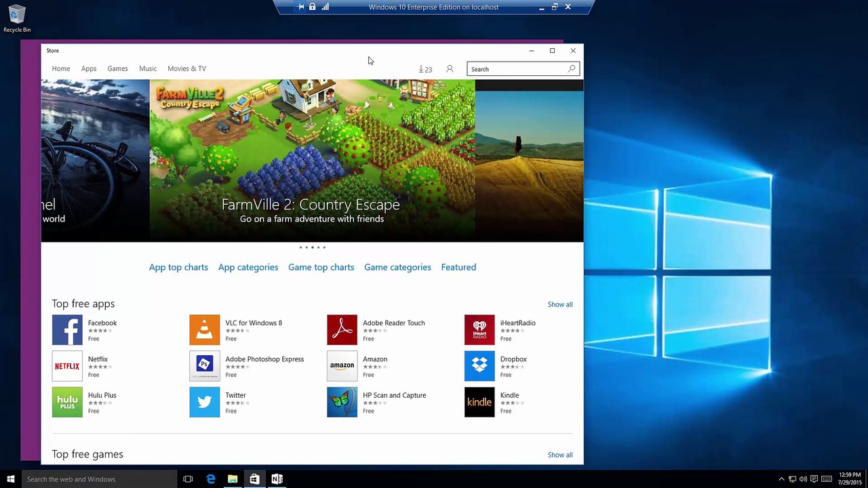
Task: Click the magnifier icon in the Store search box
Action: (572, 68)
